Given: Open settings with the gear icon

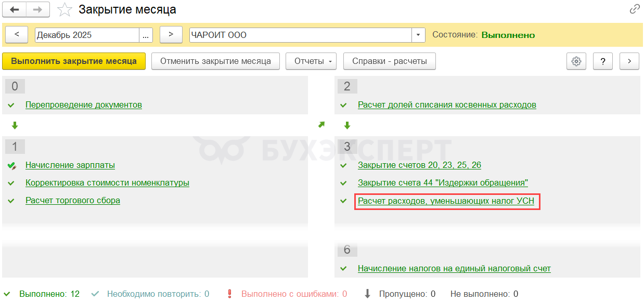Looking at the screenshot, I should click(x=576, y=61).
